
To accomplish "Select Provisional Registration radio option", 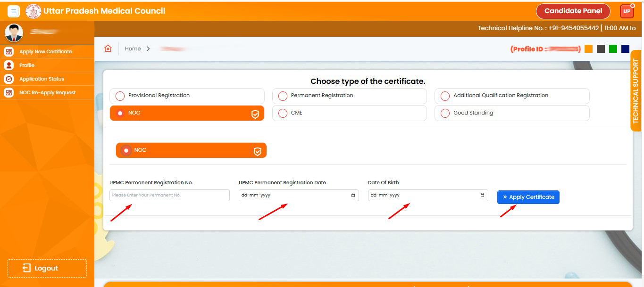I will 120,96.
